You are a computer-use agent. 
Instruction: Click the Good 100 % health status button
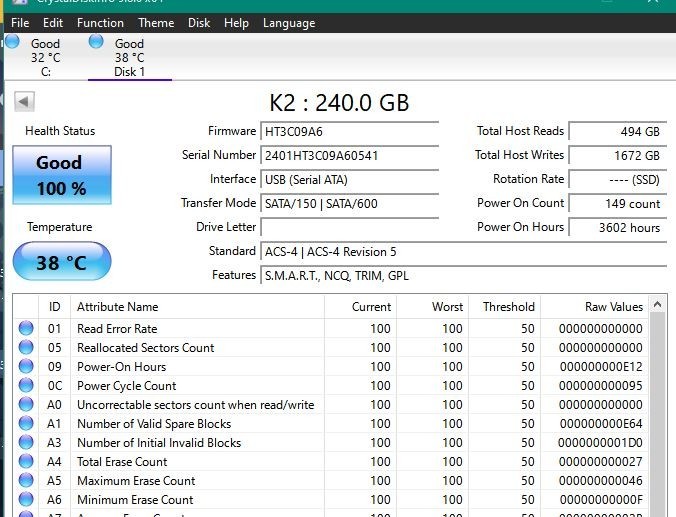(62, 175)
